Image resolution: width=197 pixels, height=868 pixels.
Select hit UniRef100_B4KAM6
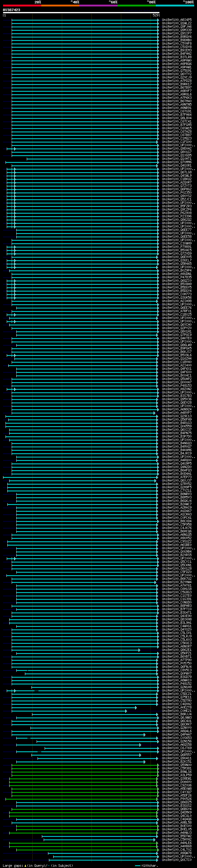point(176,450)
